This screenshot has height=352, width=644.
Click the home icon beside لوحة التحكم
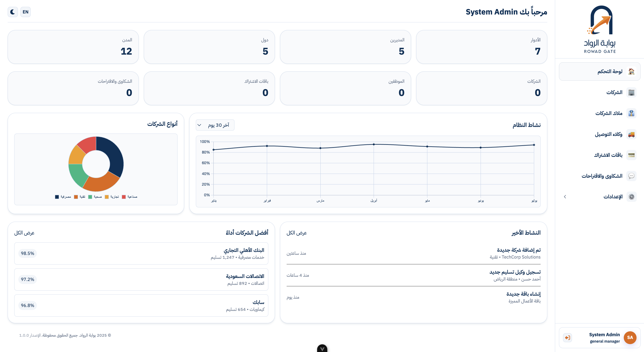point(631,72)
